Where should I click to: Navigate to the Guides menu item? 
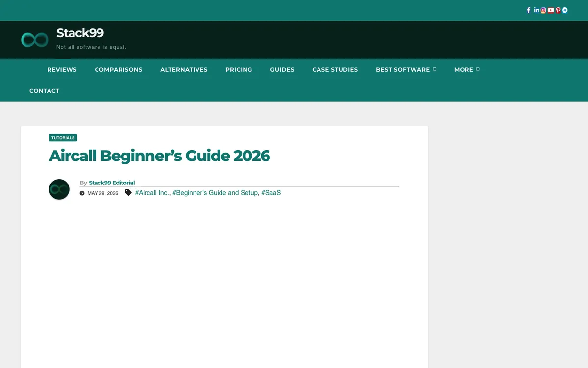click(282, 70)
